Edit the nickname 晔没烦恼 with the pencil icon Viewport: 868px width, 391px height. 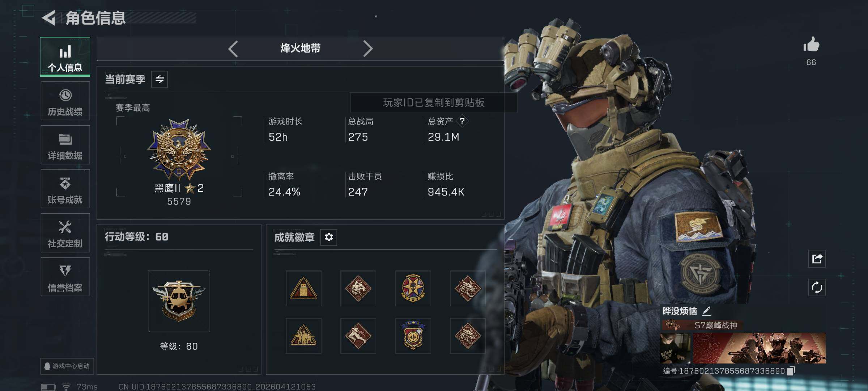(707, 311)
